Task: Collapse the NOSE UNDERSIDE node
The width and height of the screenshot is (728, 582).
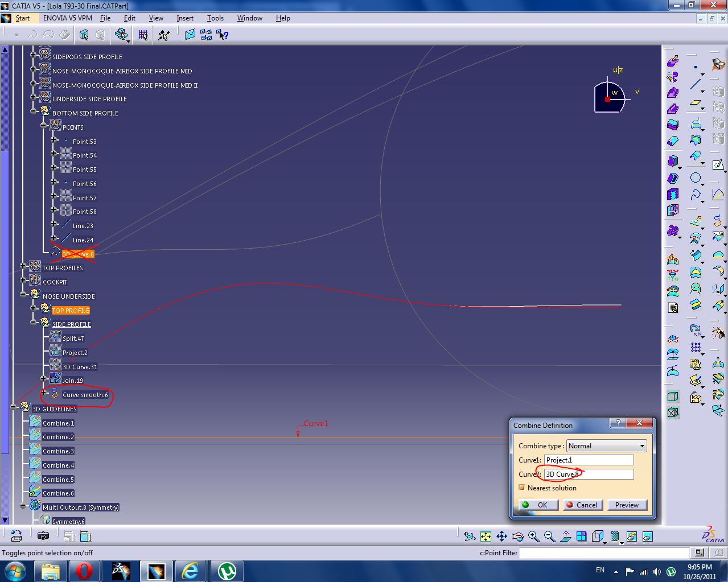Action: click(23, 294)
